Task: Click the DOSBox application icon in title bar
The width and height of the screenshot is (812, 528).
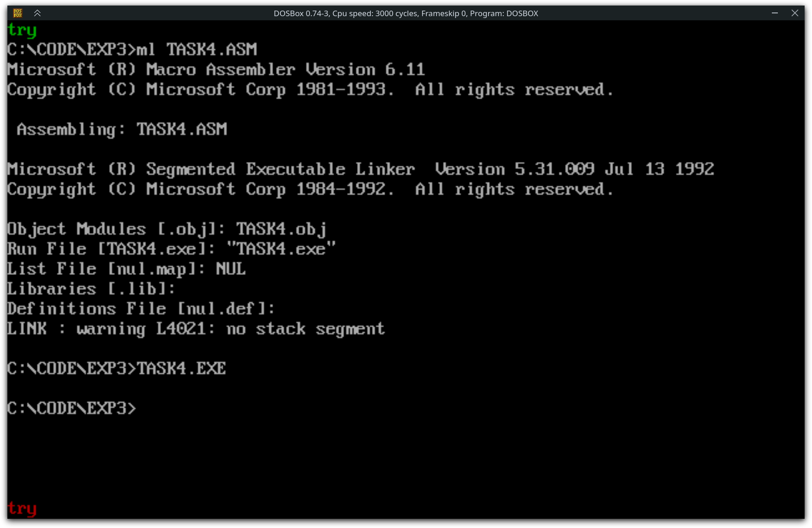Action: point(18,13)
